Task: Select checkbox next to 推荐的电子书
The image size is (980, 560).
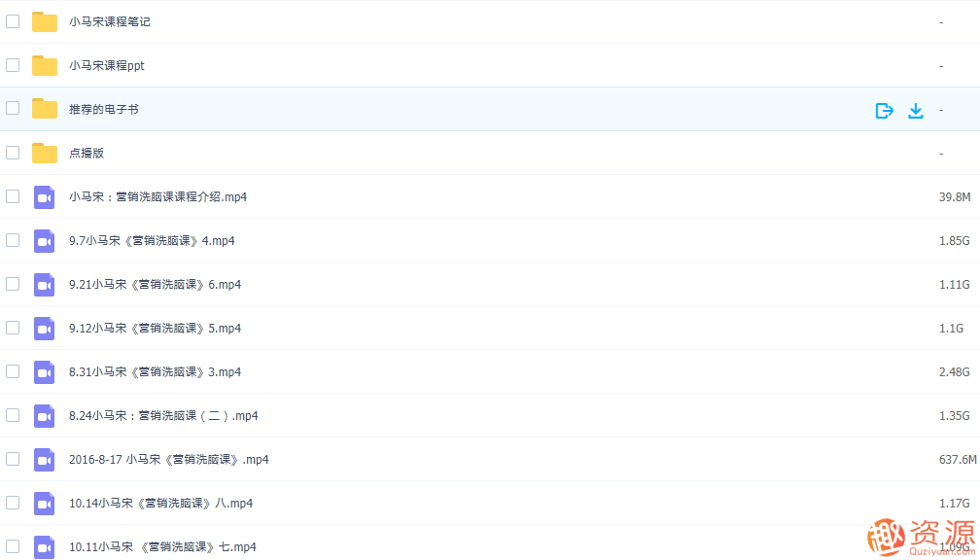Action: (x=13, y=109)
